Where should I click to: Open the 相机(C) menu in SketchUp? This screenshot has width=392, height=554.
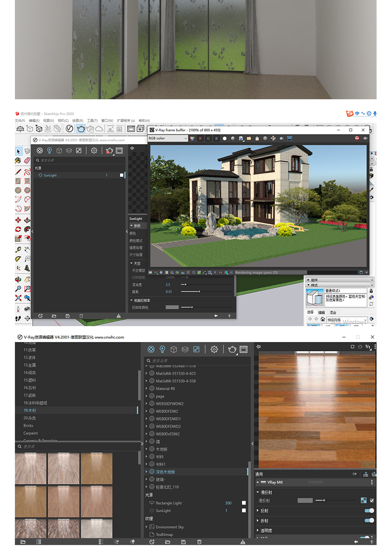point(63,121)
